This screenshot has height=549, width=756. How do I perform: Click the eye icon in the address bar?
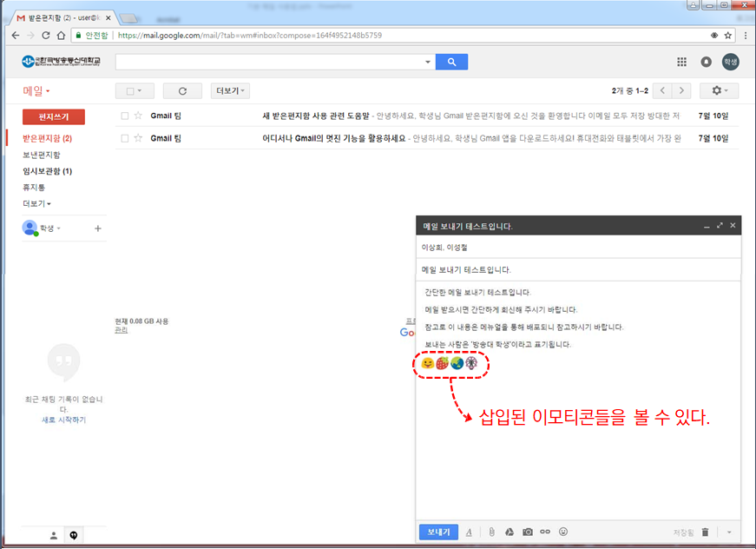click(714, 36)
